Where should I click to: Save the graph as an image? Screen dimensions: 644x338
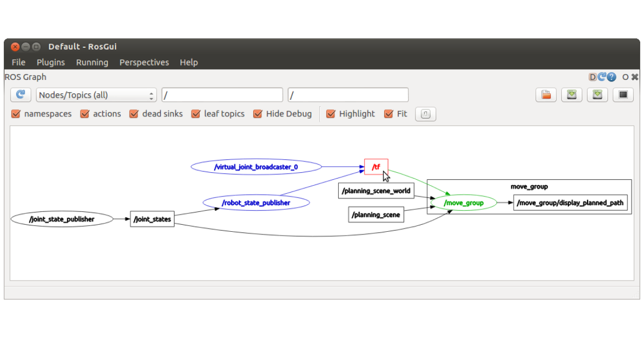597,94
